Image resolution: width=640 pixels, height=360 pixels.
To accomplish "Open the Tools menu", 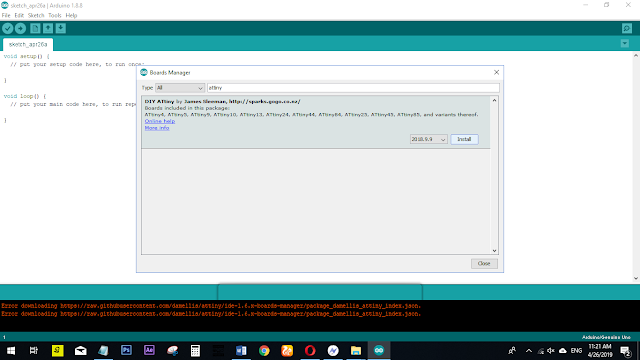I will tap(55, 16).
